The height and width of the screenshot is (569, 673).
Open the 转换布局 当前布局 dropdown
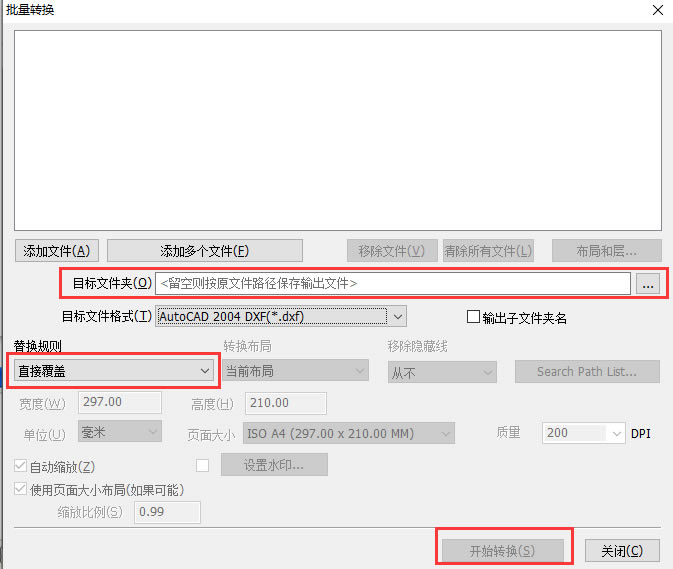tap(295, 371)
